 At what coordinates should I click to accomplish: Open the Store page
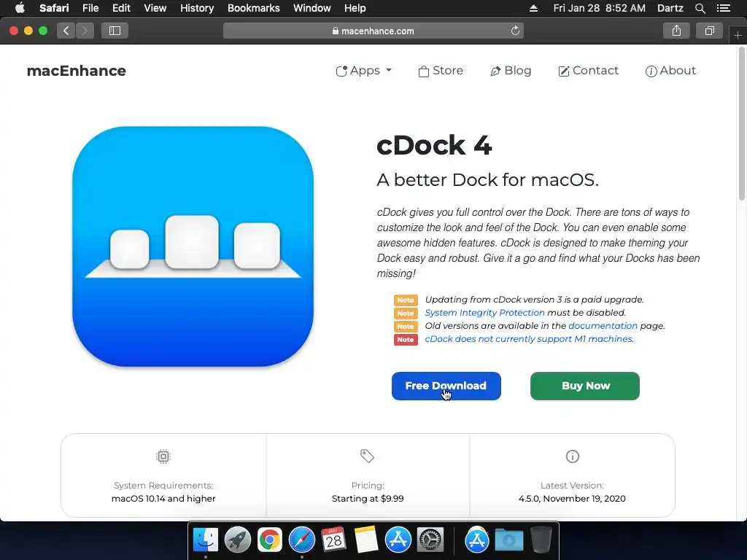click(441, 71)
